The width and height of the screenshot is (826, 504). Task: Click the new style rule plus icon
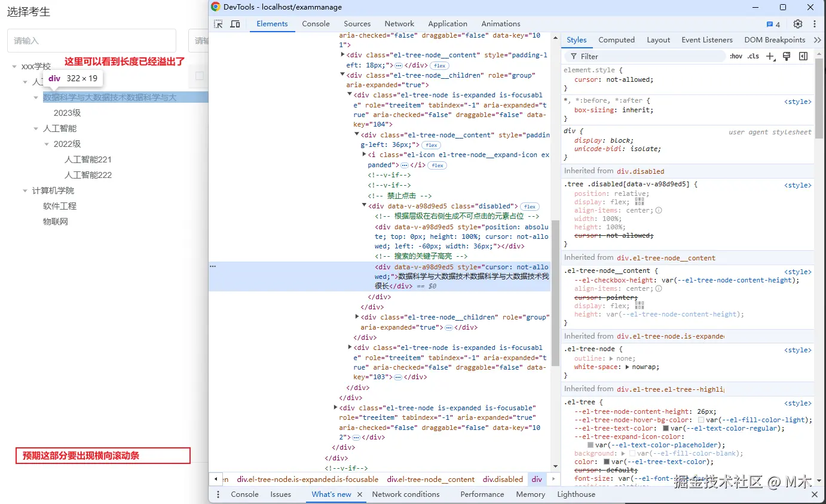tap(770, 56)
